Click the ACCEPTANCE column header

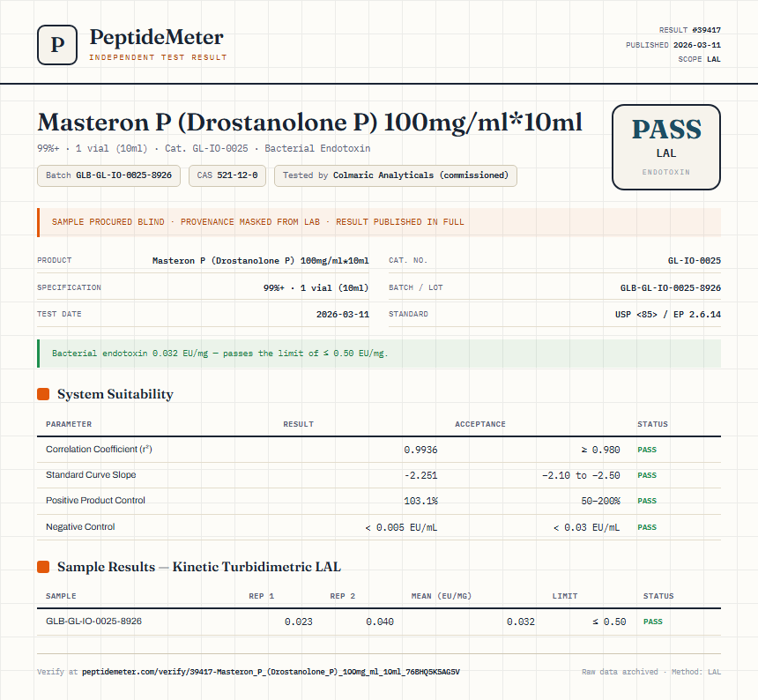click(480, 424)
